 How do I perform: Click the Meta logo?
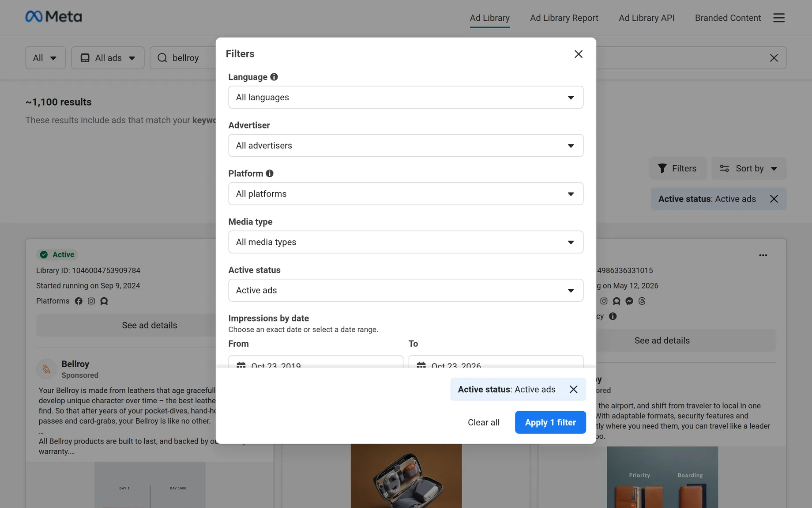tap(53, 17)
